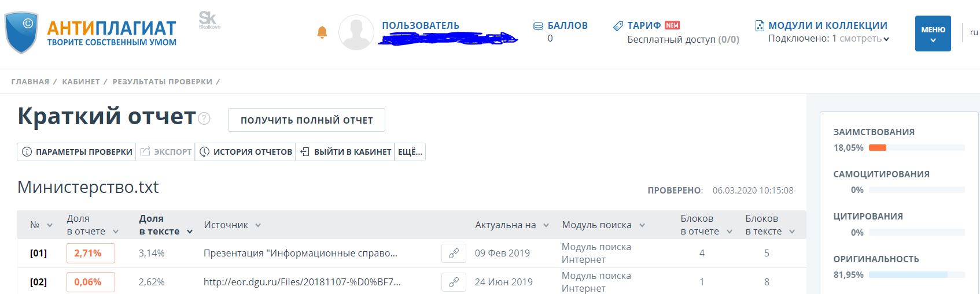Expand the blue Меню dropdown
980x294 pixels.
pos(933,34)
